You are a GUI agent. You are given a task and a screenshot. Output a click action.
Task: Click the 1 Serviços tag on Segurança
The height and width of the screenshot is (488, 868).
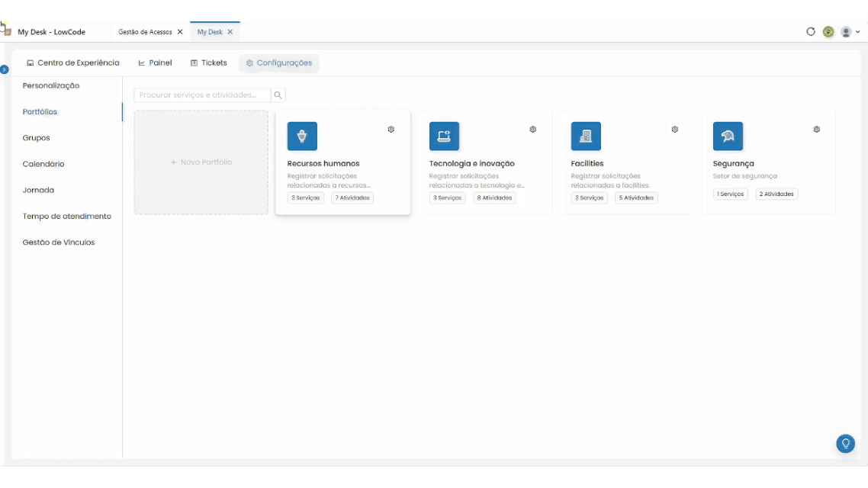[x=730, y=194]
